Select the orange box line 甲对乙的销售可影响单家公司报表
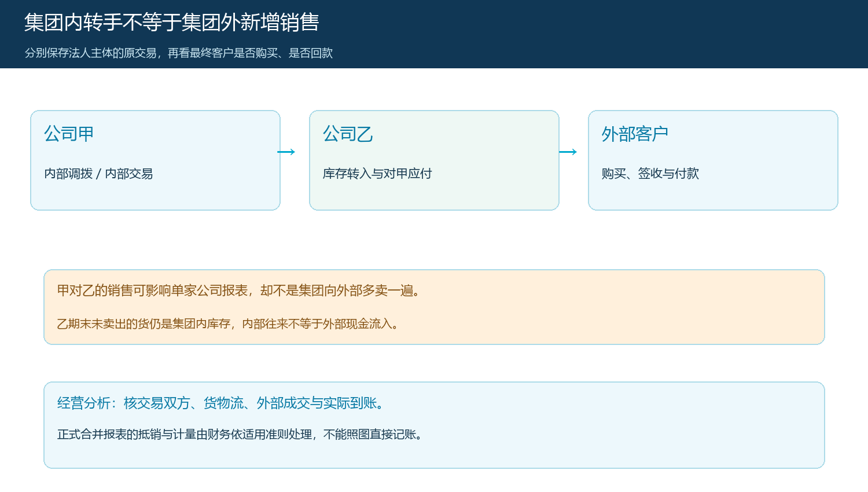This screenshot has height=492, width=868. 238,291
